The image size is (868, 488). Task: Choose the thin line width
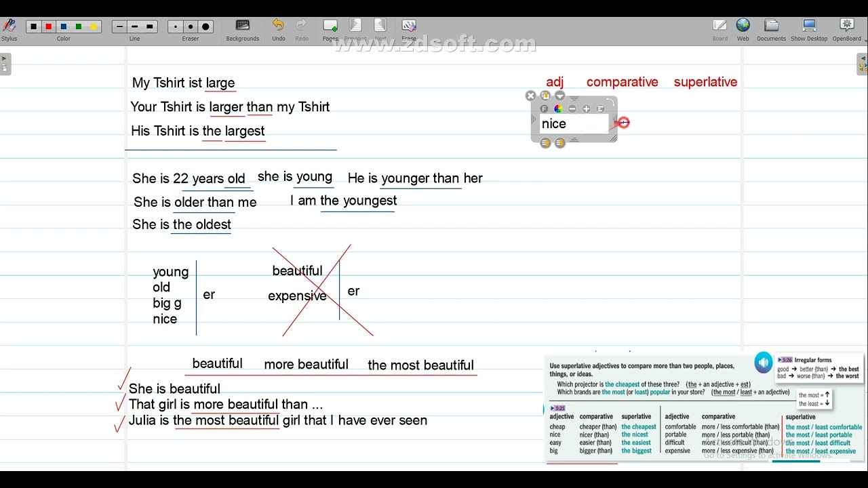click(x=119, y=26)
